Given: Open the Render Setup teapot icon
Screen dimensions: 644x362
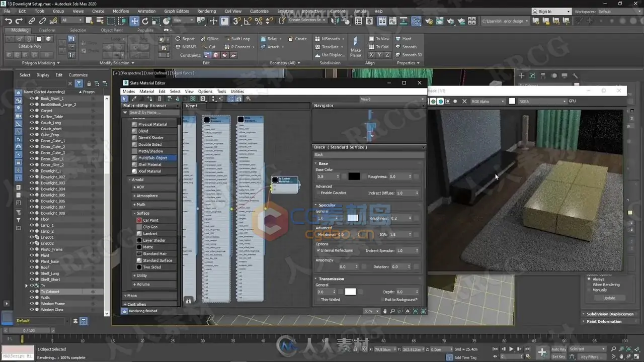Looking at the screenshot, I should coord(428,21).
